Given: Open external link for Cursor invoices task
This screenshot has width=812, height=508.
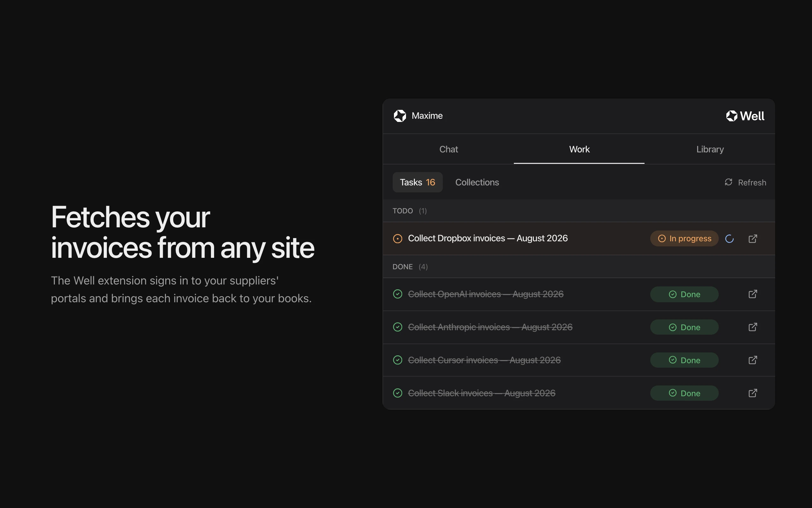Looking at the screenshot, I should (753, 360).
